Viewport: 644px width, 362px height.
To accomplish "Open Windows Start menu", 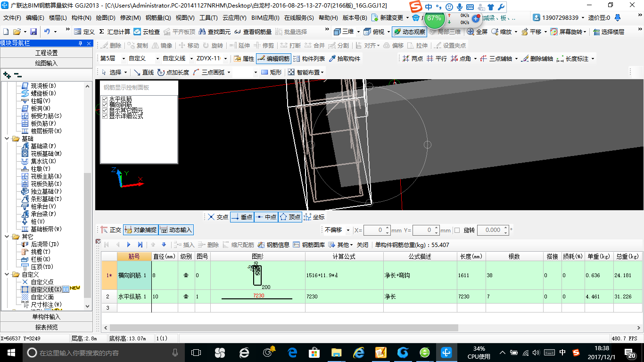I will pyautogui.click(x=11, y=352).
